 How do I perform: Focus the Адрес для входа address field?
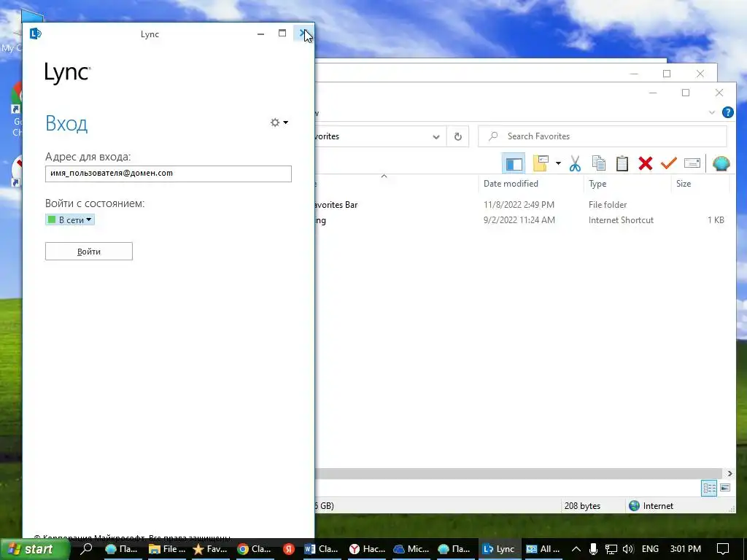(x=169, y=174)
